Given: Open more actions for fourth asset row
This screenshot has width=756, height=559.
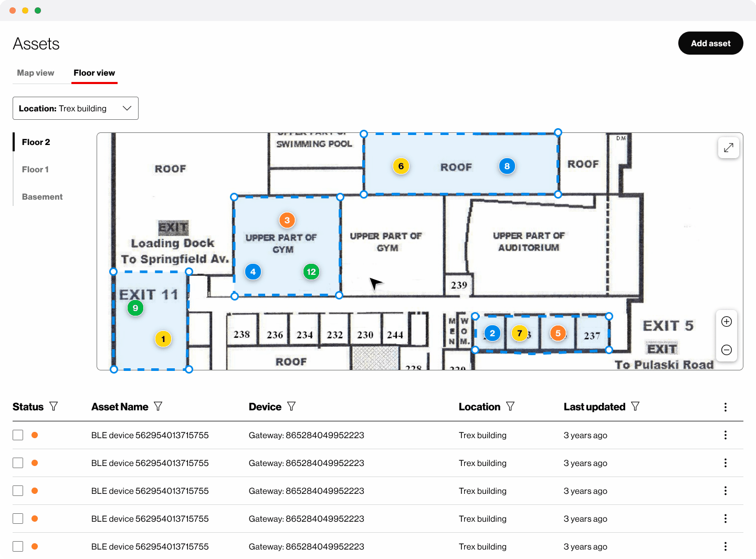Looking at the screenshot, I should 725,519.
